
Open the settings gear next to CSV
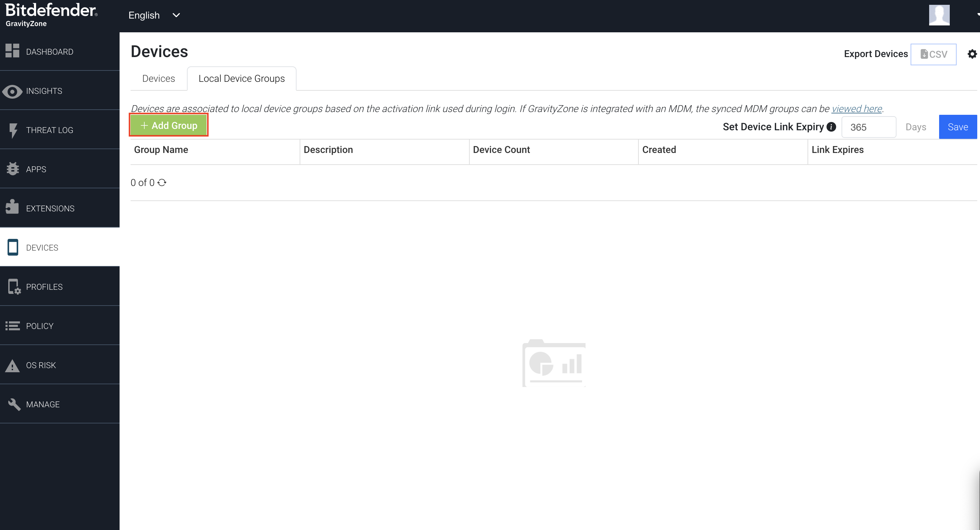[972, 54]
